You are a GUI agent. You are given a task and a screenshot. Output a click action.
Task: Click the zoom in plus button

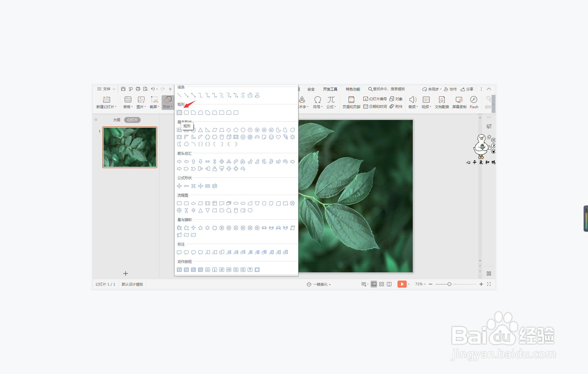click(481, 284)
